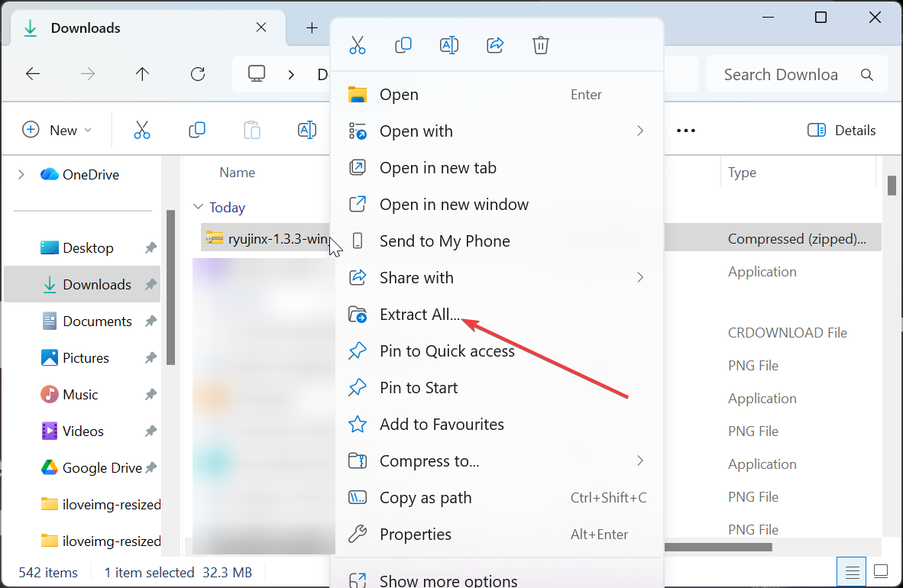Close the Downloads tab
903x588 pixels.
click(261, 27)
